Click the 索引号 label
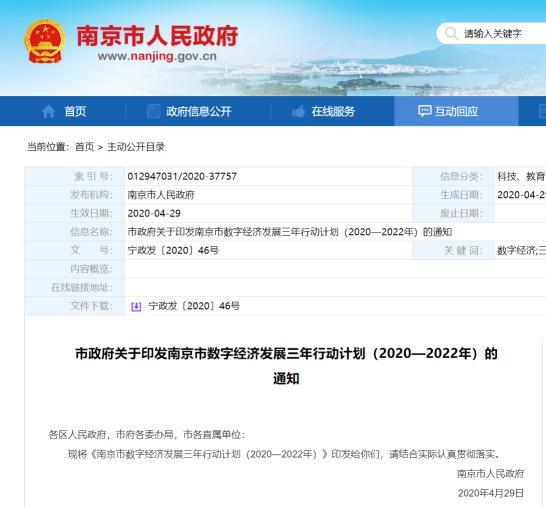The height and width of the screenshot is (507, 546). coord(93,176)
